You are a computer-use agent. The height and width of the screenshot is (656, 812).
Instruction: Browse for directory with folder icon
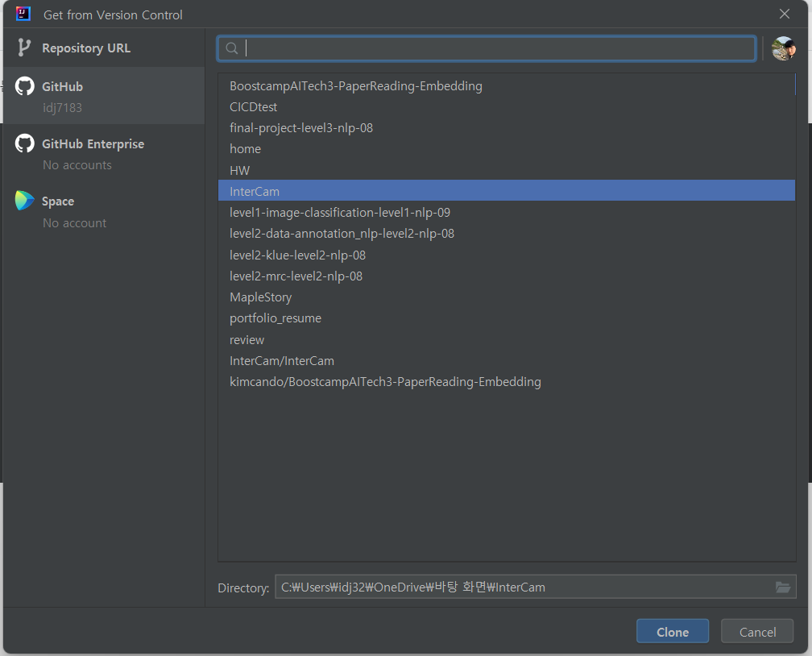point(782,587)
